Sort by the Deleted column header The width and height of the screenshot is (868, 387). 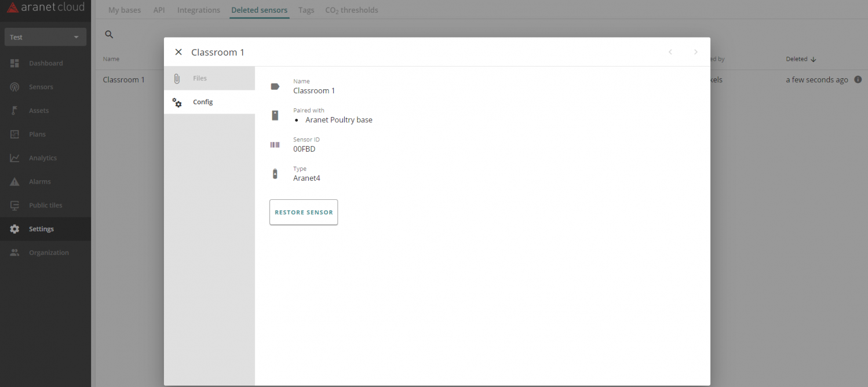pos(801,59)
